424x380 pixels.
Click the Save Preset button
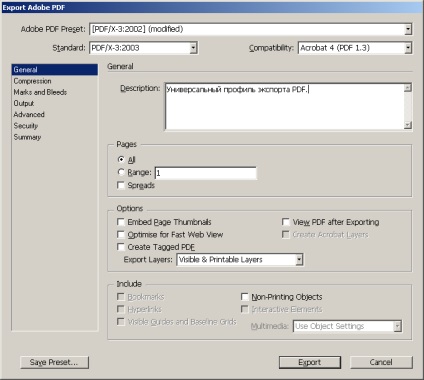click(x=54, y=362)
